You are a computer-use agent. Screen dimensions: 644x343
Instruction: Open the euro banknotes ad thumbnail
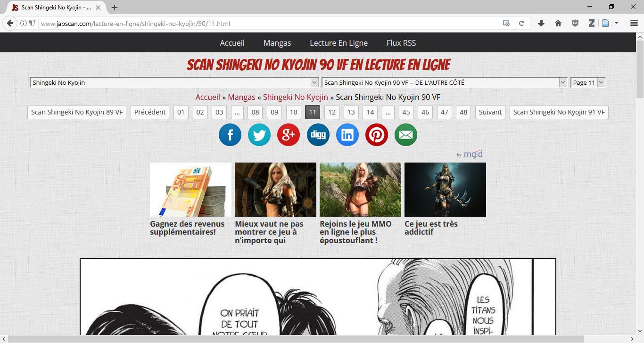click(190, 189)
